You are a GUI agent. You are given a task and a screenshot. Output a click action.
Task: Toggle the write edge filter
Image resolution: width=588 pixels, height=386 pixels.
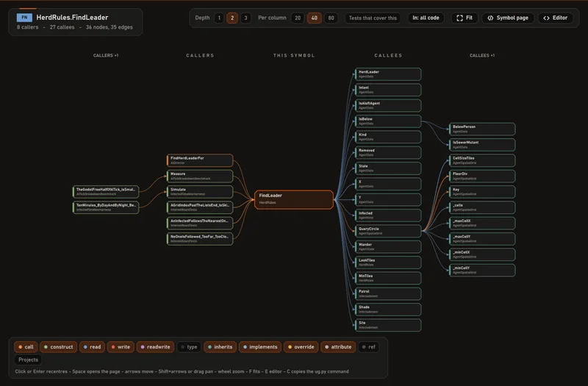click(x=121, y=347)
